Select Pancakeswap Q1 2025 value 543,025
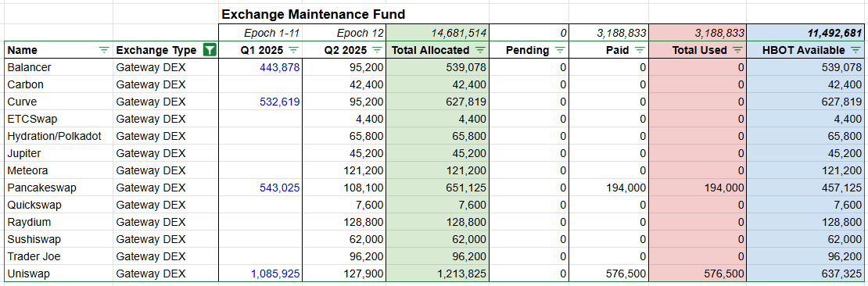Screen dimensions: 868x286 (260, 188)
